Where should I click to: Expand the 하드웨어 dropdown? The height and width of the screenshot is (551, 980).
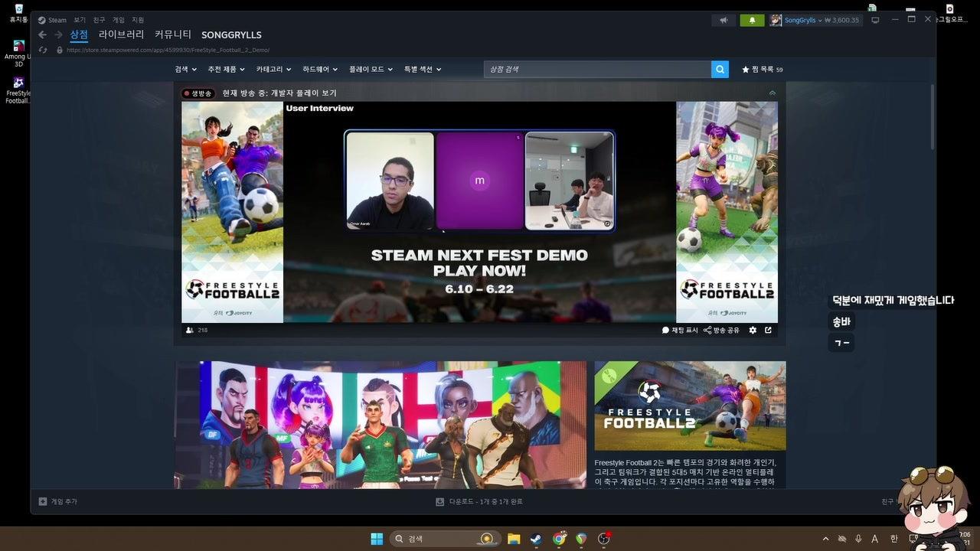pos(320,70)
